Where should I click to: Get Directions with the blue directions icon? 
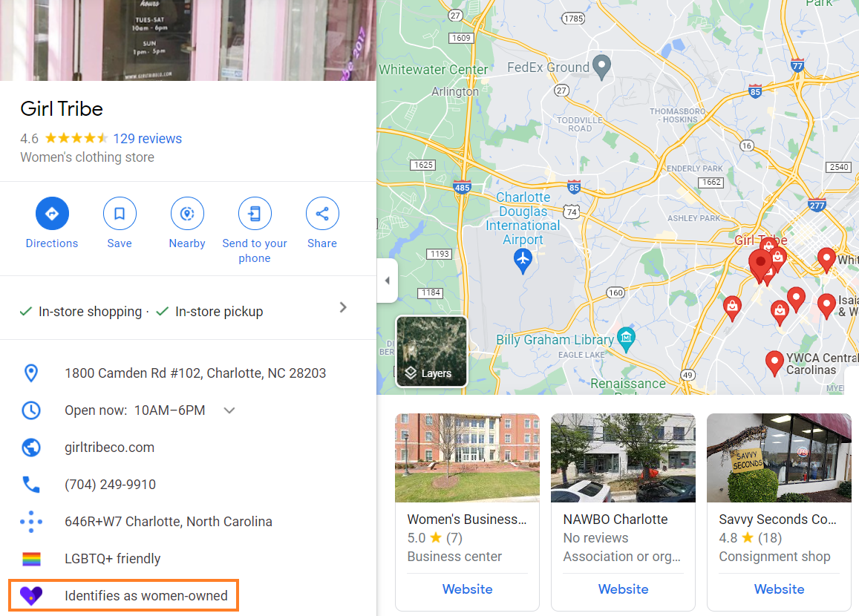[x=52, y=213]
